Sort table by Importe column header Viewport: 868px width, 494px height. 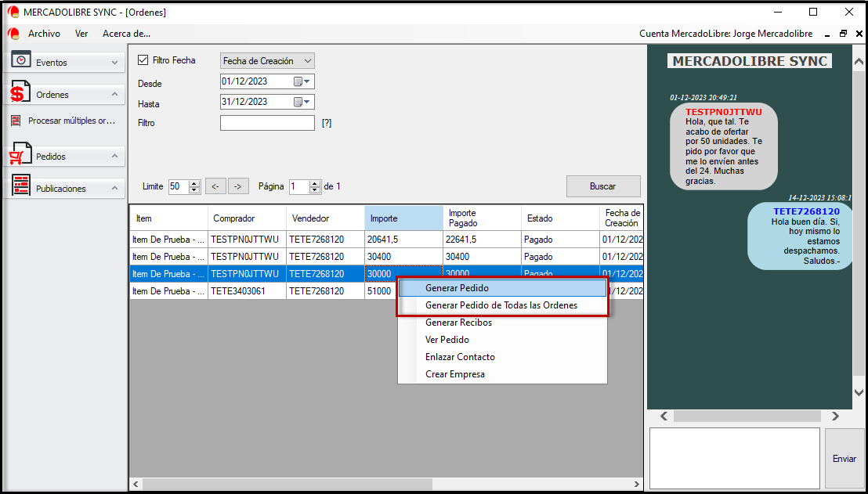coord(403,218)
